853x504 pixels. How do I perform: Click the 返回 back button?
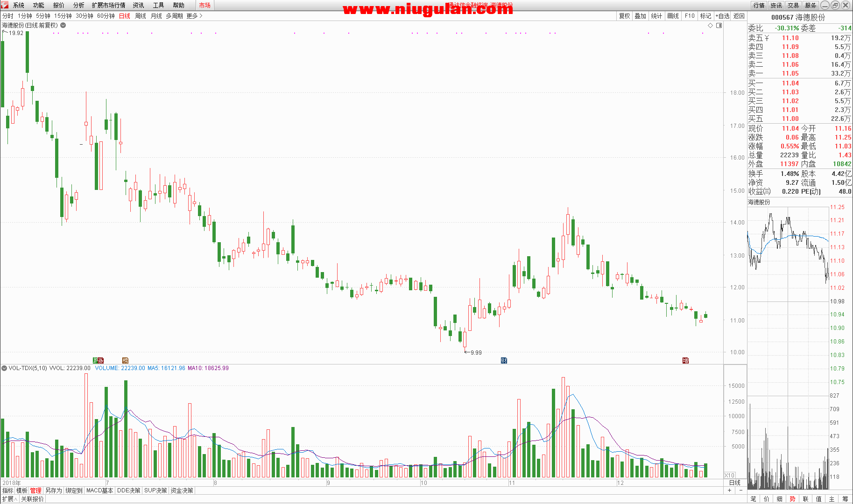[739, 16]
